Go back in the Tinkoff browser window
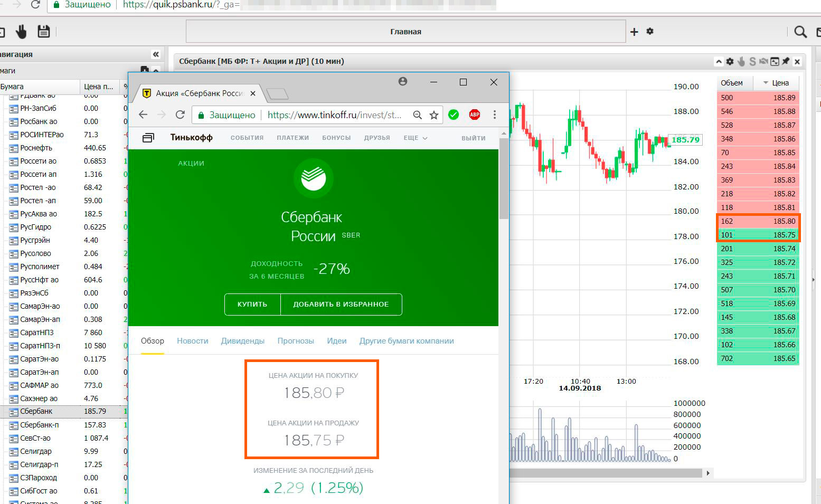821x504 pixels. 143,115
